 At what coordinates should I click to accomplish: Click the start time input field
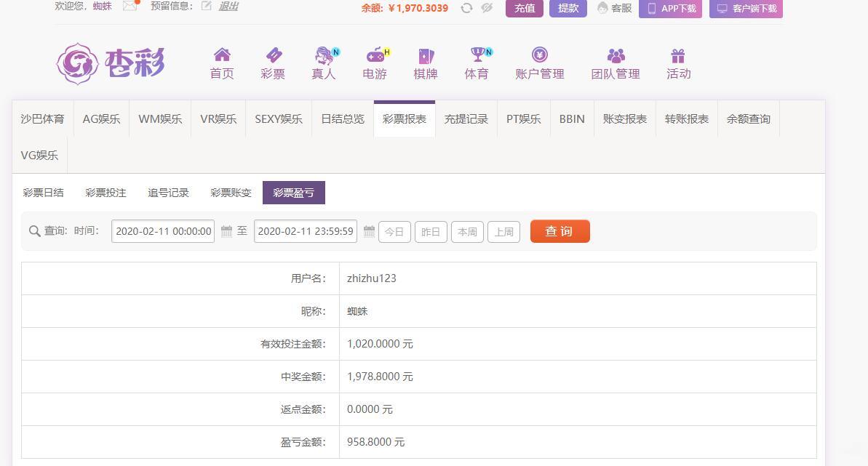click(x=163, y=231)
